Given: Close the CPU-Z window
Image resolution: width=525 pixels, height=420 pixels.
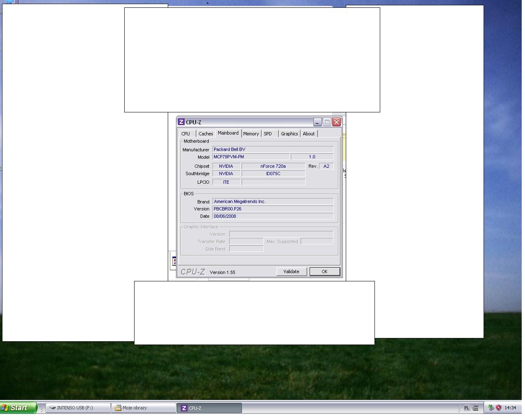Looking at the screenshot, I should tap(337, 122).
